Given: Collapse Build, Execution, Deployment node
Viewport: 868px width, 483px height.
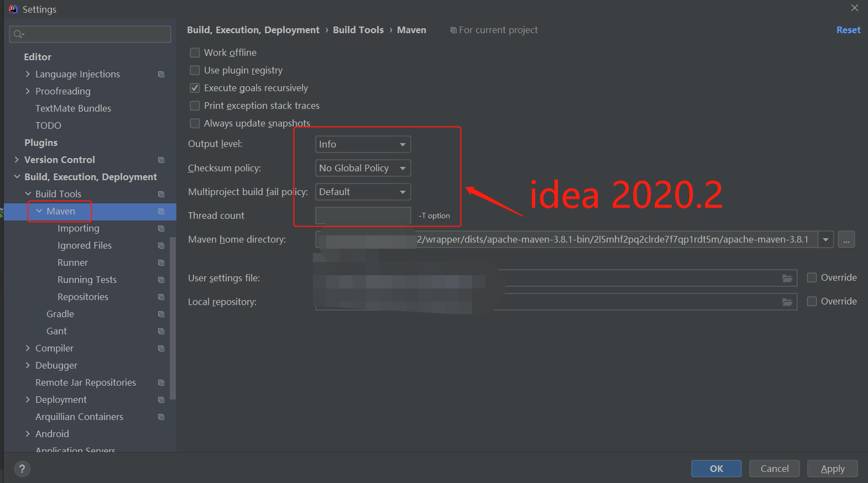Looking at the screenshot, I should (x=17, y=177).
